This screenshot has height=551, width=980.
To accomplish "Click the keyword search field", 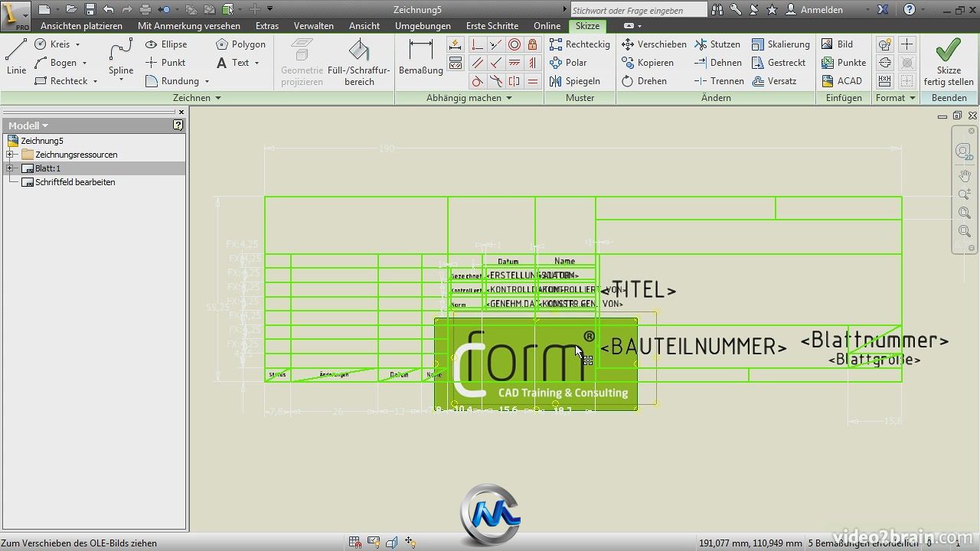I will (639, 10).
